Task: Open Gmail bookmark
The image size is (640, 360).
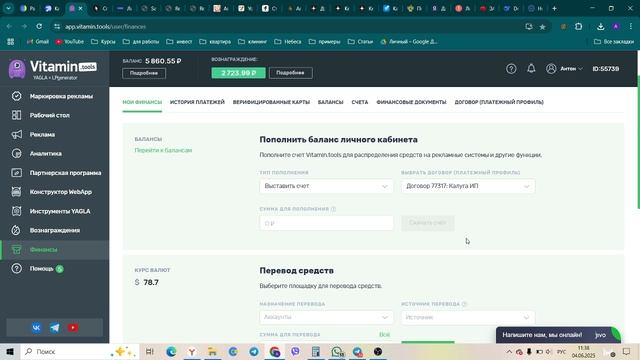Action: [x=38, y=42]
